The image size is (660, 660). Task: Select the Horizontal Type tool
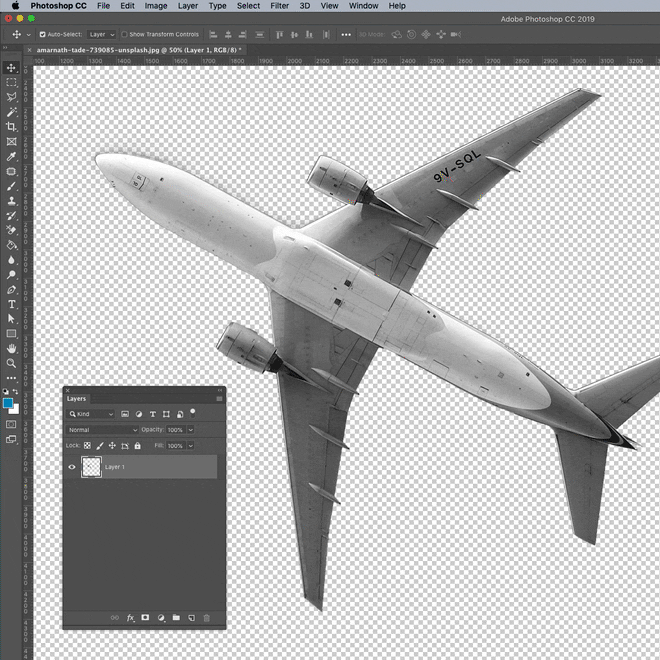[12, 304]
